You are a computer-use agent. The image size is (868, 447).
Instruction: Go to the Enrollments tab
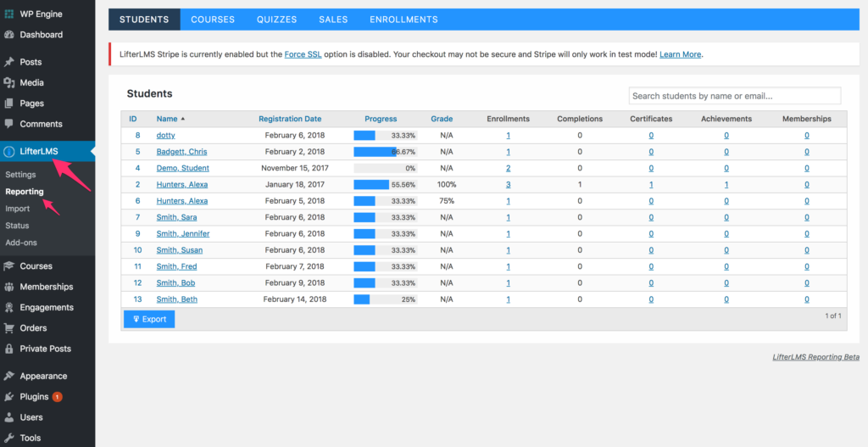[x=403, y=20]
